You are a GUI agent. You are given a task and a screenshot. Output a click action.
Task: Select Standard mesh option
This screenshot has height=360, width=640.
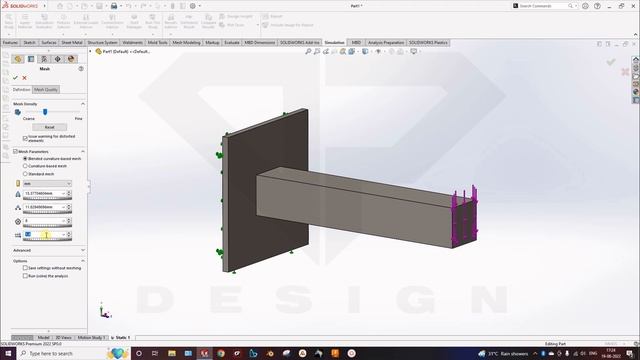coord(25,174)
